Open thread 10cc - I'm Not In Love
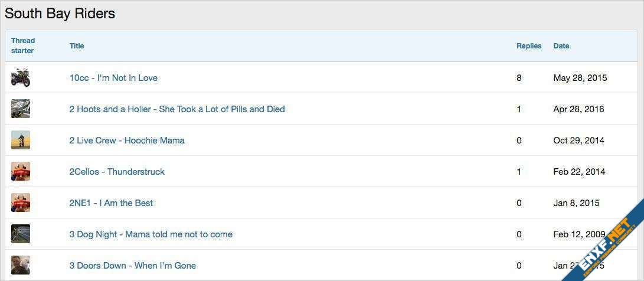Image resolution: width=644 pixels, height=281 pixels. tap(113, 78)
